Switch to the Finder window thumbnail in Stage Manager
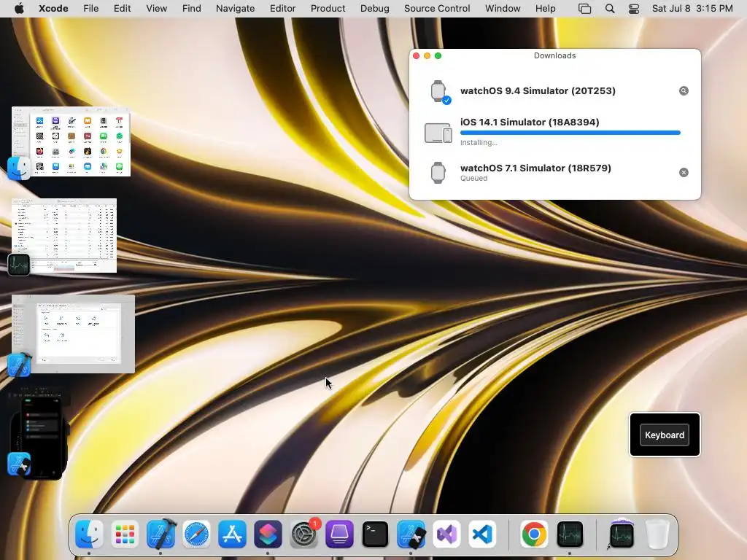 coord(71,141)
